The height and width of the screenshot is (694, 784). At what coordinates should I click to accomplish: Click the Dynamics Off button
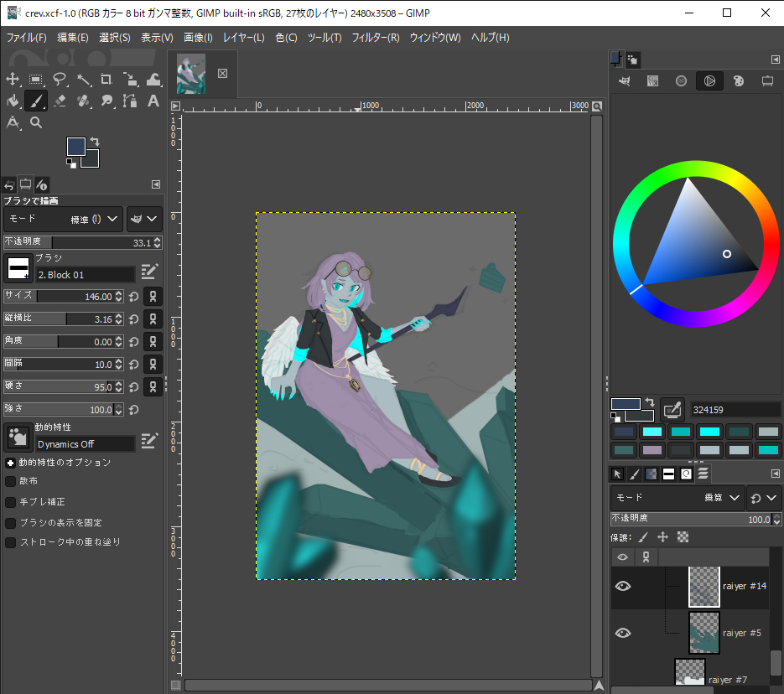point(85,444)
